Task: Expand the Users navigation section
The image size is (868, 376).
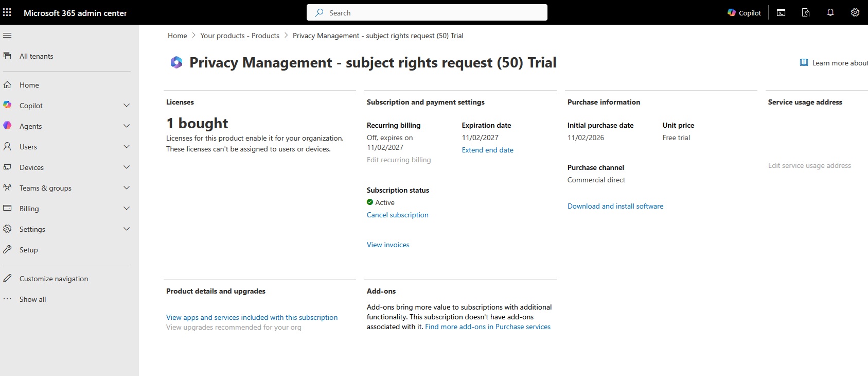Action: [127, 146]
